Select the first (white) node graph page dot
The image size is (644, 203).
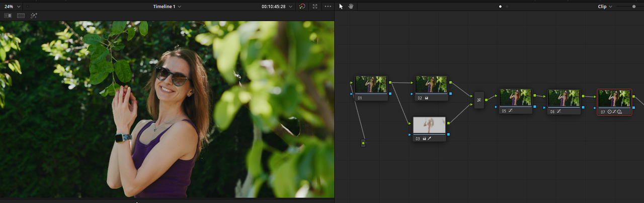click(x=500, y=7)
